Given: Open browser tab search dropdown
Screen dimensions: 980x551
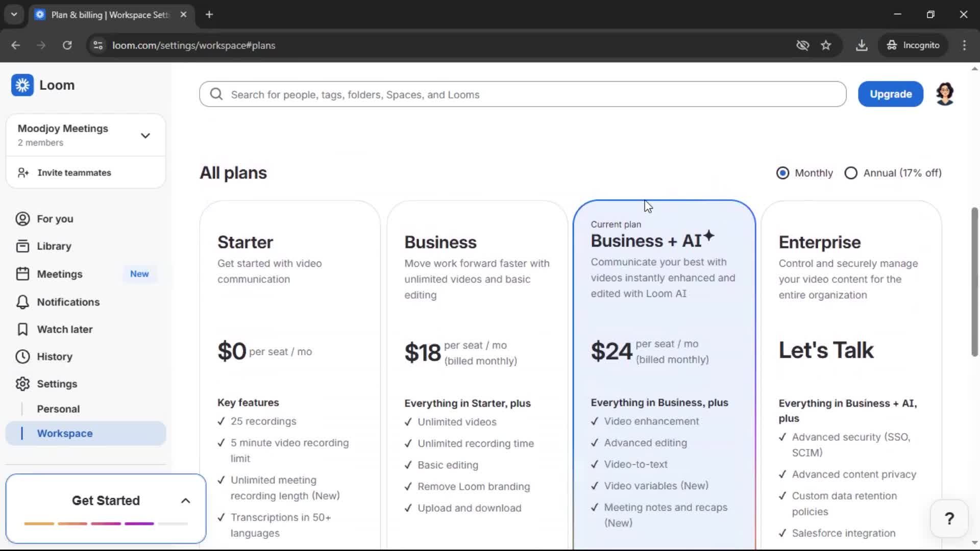Looking at the screenshot, I should (x=14, y=14).
